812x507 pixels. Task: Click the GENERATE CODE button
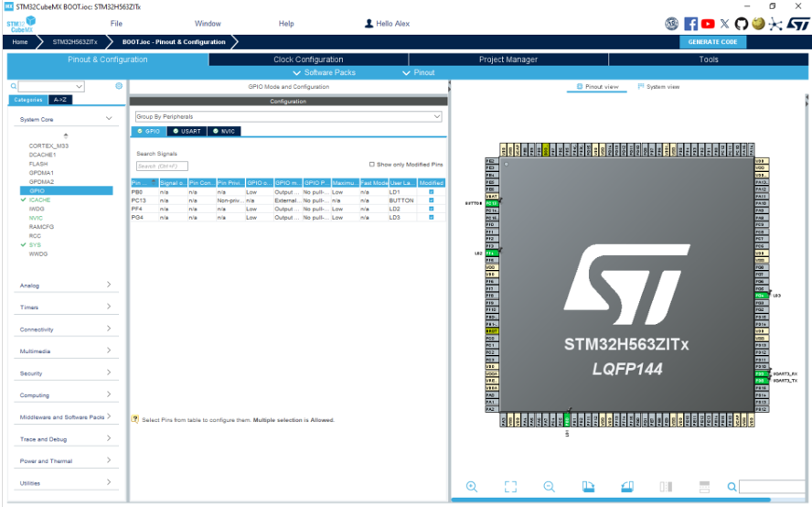point(712,42)
